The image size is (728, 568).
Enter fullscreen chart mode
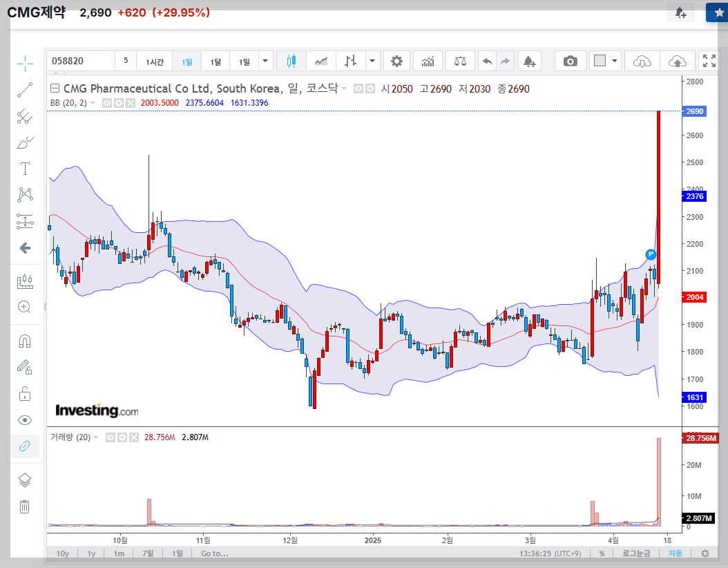(x=709, y=61)
